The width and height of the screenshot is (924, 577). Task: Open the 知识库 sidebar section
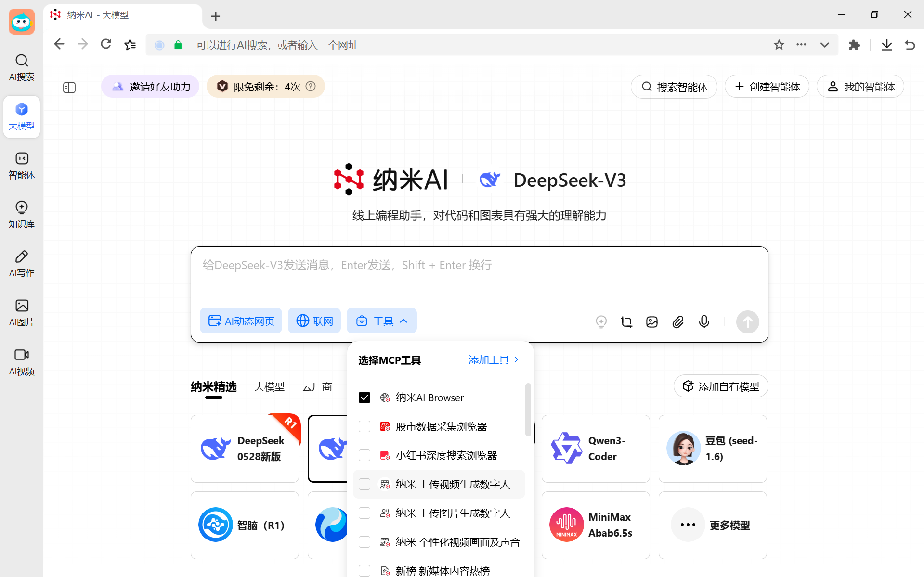pos(22,215)
